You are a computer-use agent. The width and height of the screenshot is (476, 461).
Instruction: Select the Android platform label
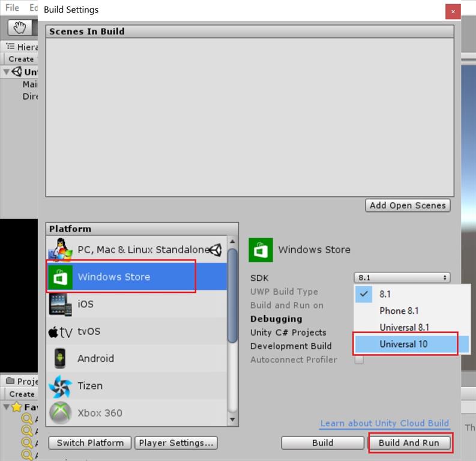tap(95, 359)
